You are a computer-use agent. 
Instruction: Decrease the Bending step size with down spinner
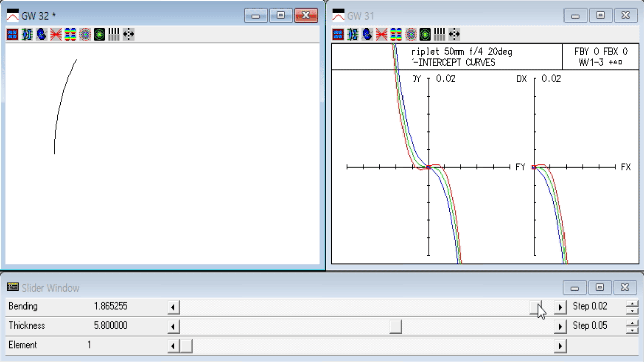point(632,310)
